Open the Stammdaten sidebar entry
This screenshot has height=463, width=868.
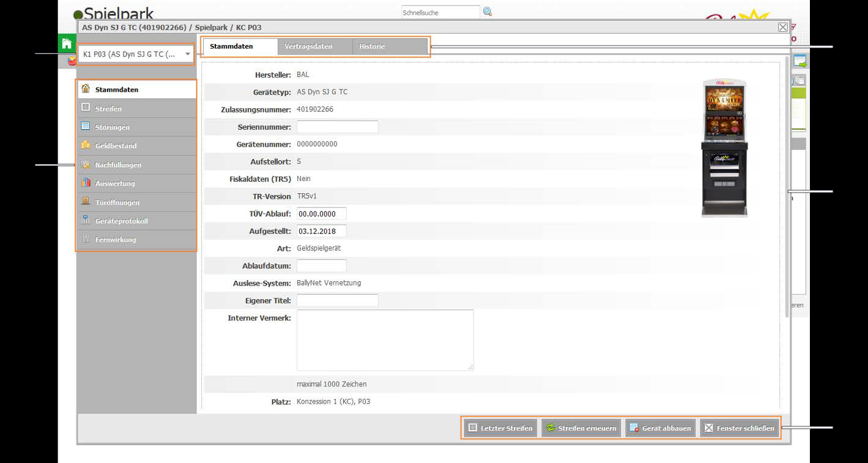pos(136,89)
